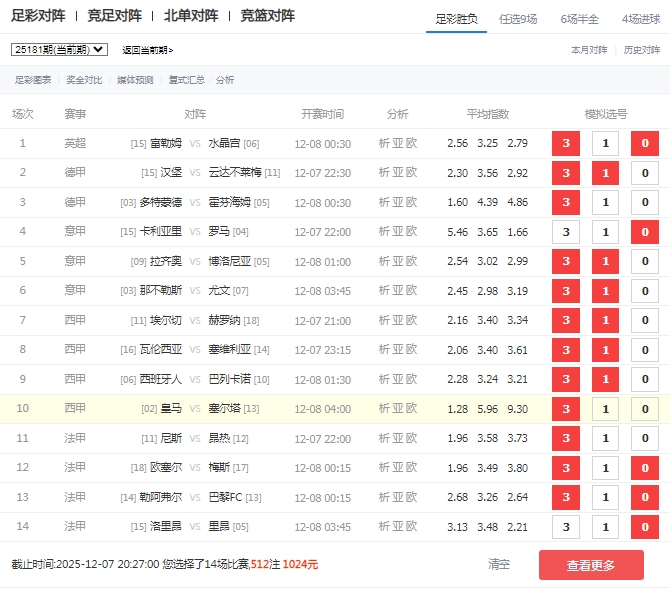
Task: Switch to the 6场半全 tab
Action: pyautogui.click(x=580, y=18)
